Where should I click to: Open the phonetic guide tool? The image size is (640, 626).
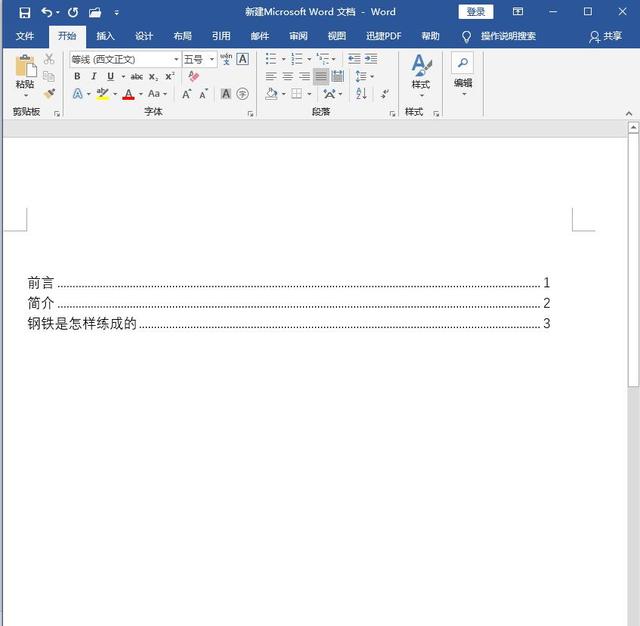pos(226,59)
